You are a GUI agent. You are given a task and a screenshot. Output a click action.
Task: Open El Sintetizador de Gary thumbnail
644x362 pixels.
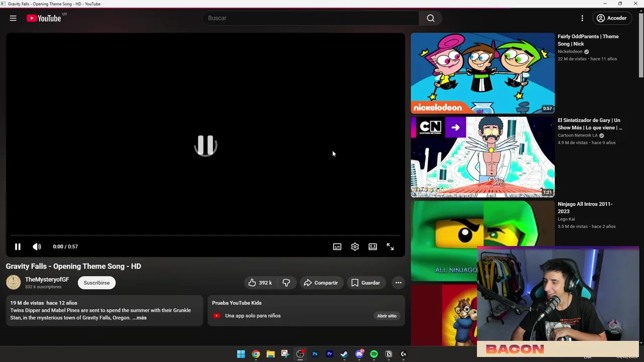[x=482, y=157]
